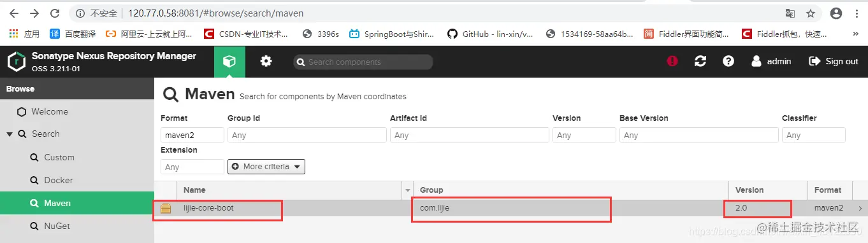Open the GitHub lin-xin bookmark
This screenshot has width=868, height=243.
pos(490,34)
